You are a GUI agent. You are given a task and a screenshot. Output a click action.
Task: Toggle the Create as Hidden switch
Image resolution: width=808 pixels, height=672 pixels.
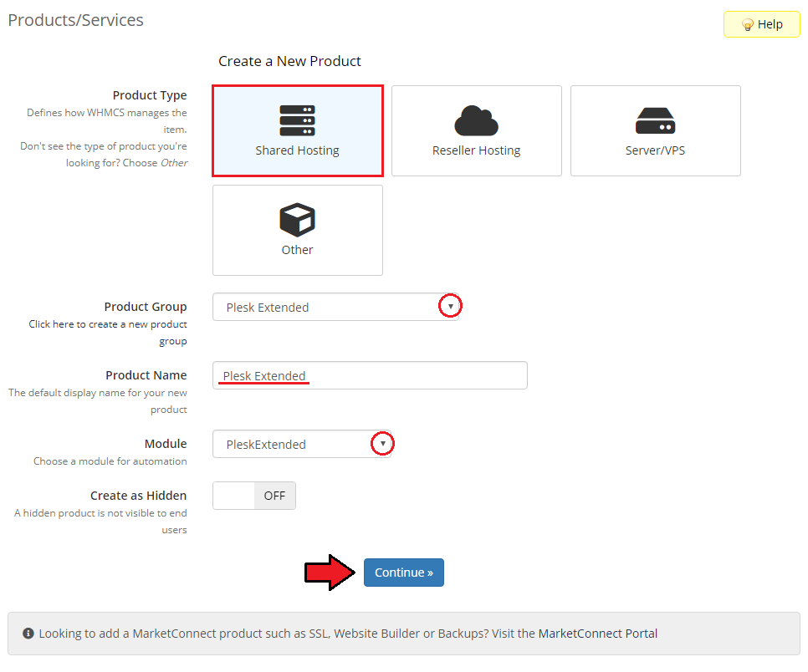[x=254, y=496]
